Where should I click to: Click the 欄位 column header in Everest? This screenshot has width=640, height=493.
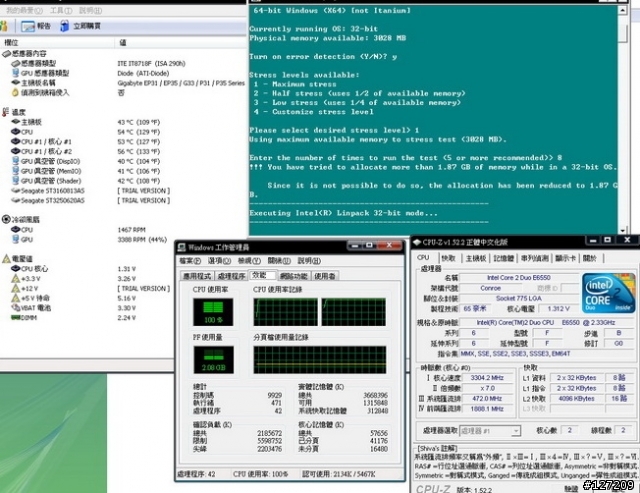(57, 42)
